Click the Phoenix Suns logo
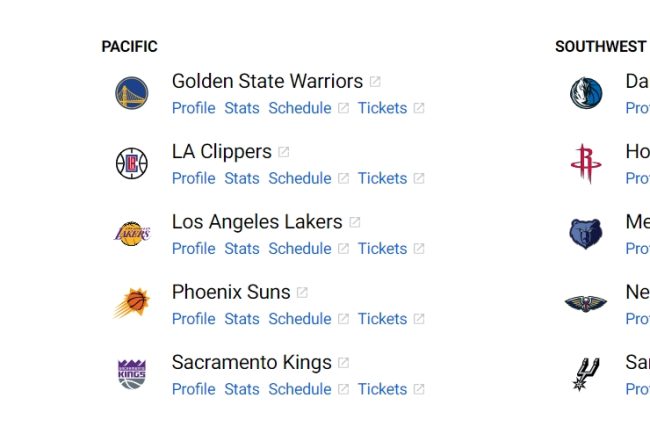The width and height of the screenshot is (650, 434). (132, 303)
